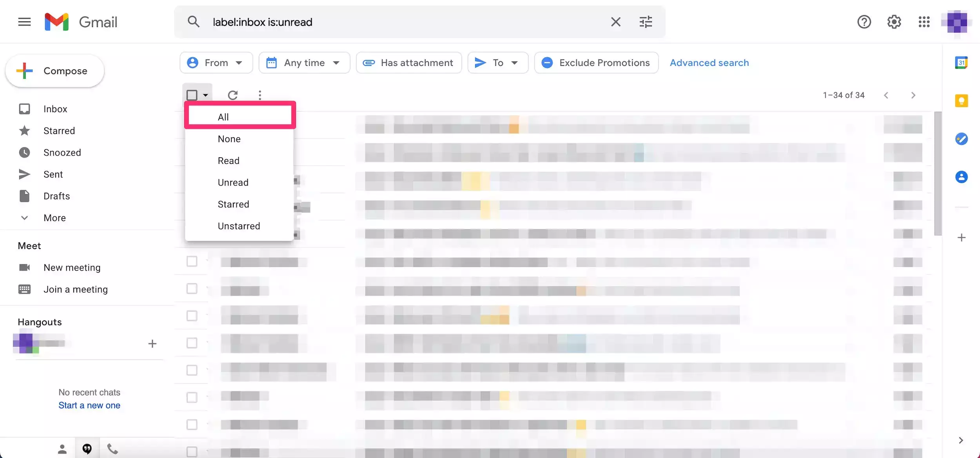Image resolution: width=980 pixels, height=458 pixels.
Task: Click the 1–34 of 34 counter
Action: [x=844, y=95]
